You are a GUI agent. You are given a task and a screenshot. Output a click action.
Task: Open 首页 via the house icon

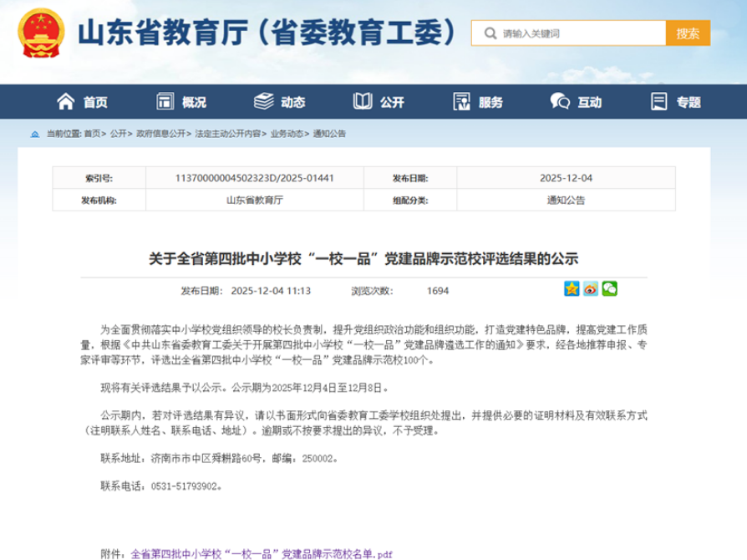[65, 102]
